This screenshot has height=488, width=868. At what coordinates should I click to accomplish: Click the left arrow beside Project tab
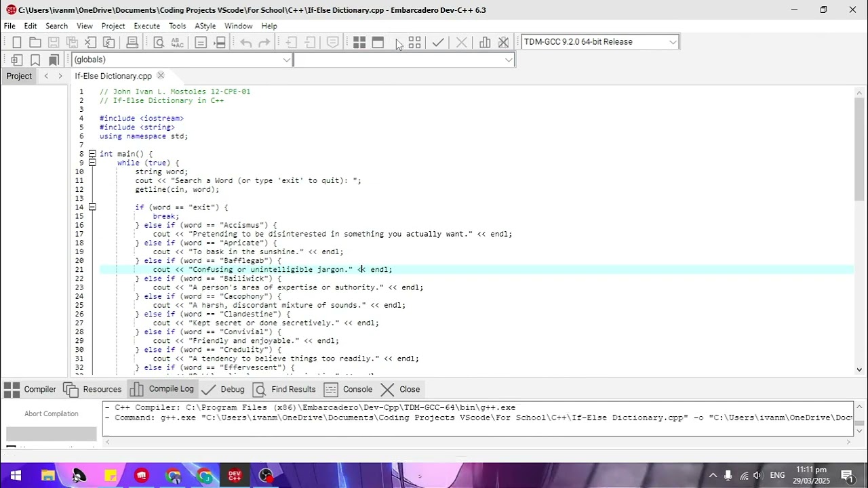46,76
